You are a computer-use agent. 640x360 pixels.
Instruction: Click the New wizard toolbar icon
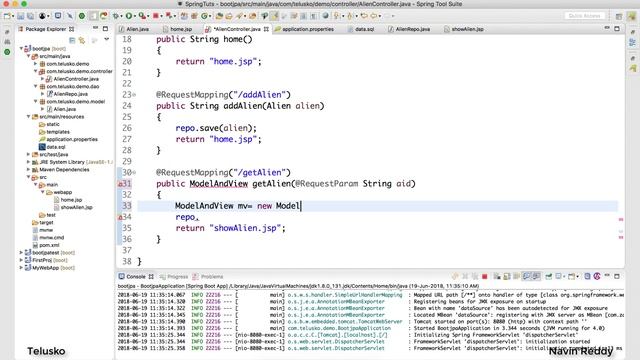[x=7, y=16]
